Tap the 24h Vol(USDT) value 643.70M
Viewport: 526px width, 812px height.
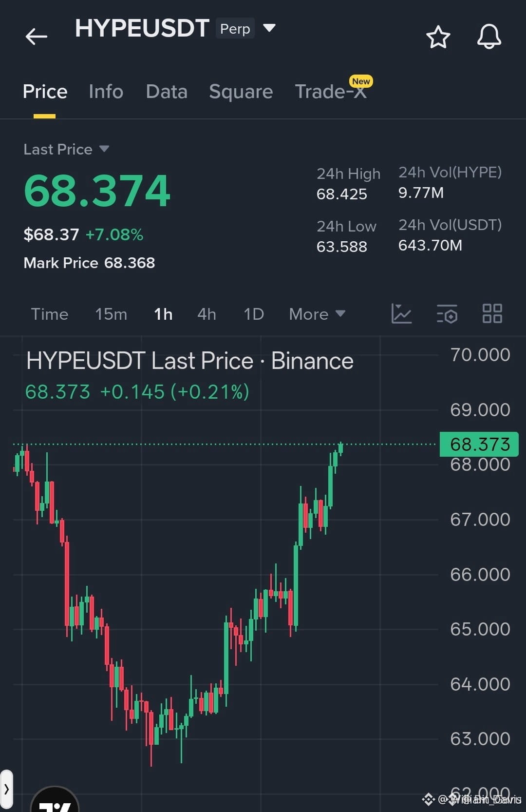point(430,245)
